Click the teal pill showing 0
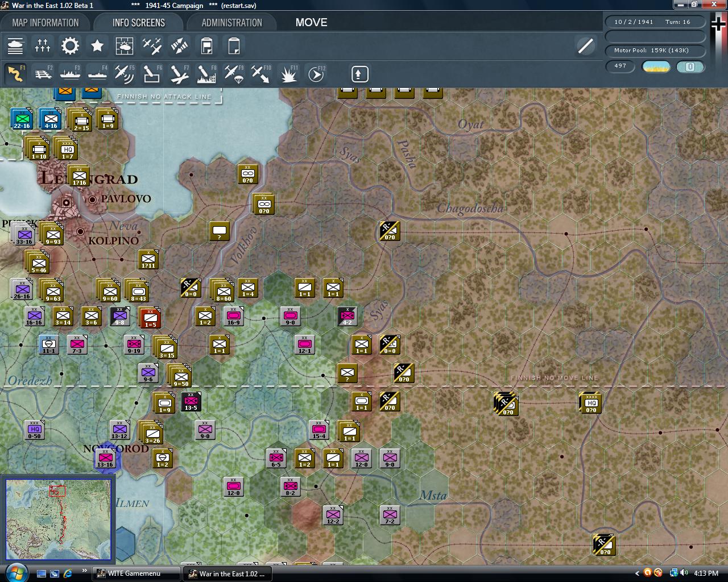This screenshot has width=728, height=582. tap(690, 66)
